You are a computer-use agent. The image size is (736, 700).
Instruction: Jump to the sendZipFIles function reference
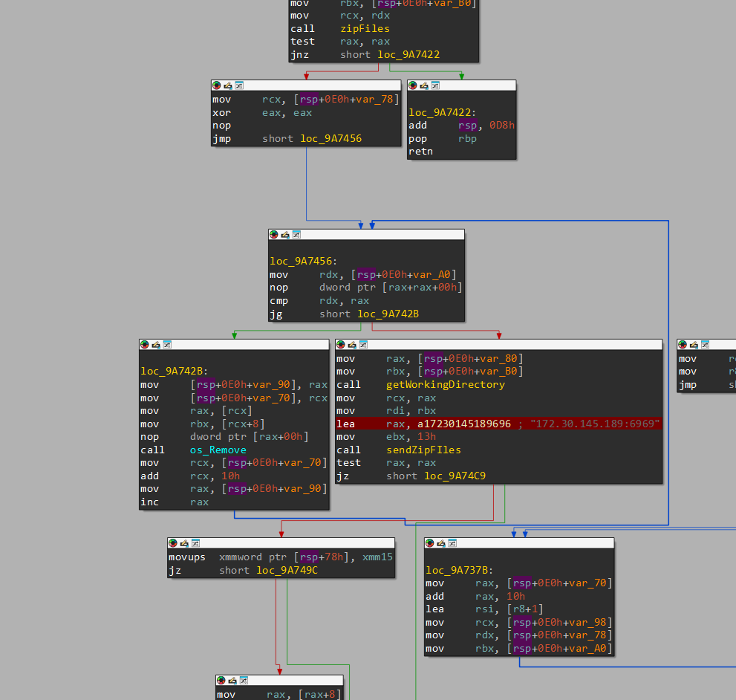[x=423, y=450]
